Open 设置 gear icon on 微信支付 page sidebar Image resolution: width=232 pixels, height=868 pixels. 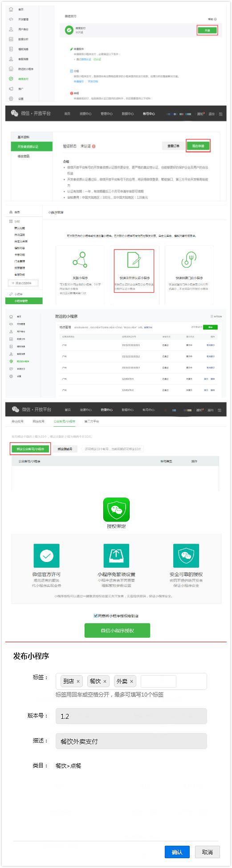click(11, 99)
